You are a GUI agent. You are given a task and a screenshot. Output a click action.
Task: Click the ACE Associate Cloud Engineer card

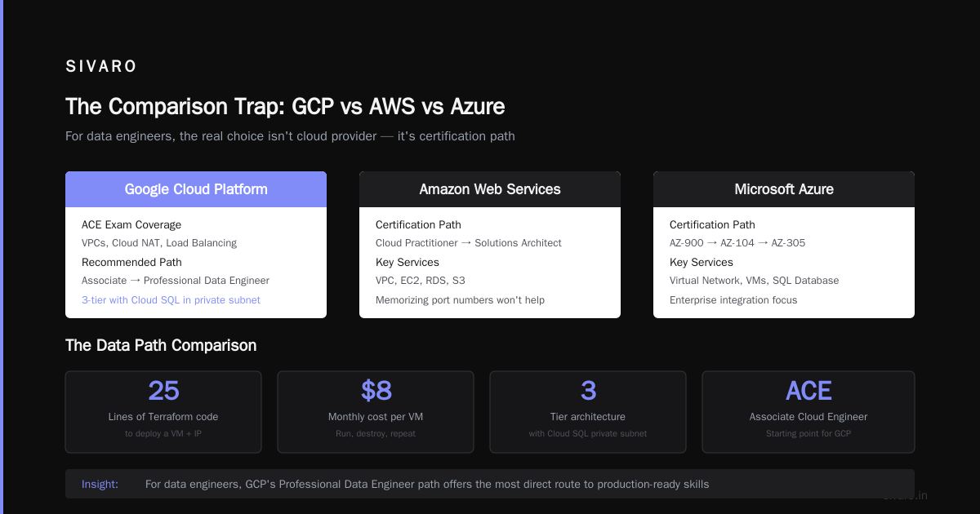808,412
